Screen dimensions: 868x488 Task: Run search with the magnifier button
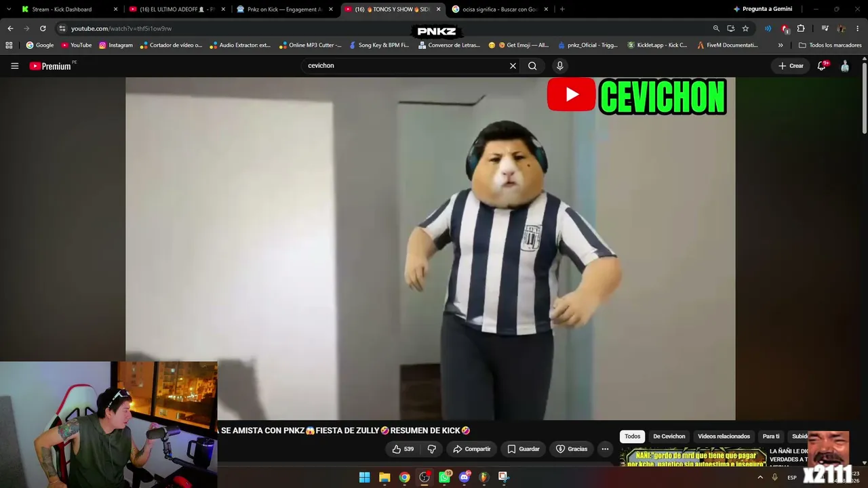coord(532,66)
